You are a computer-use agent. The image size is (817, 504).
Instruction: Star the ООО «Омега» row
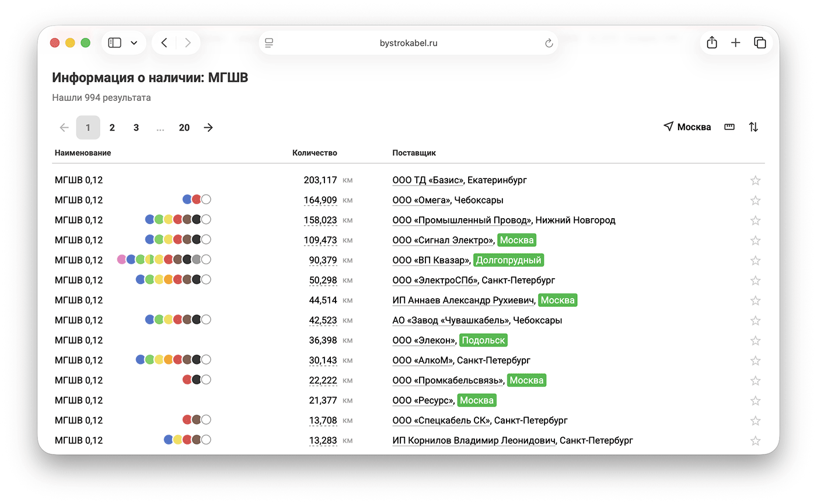(x=755, y=200)
